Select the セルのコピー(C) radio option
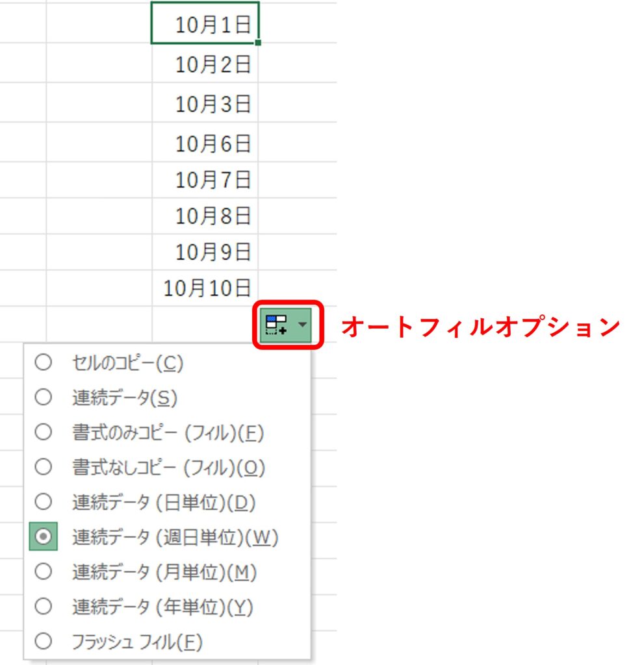The image size is (644, 665). (127, 363)
